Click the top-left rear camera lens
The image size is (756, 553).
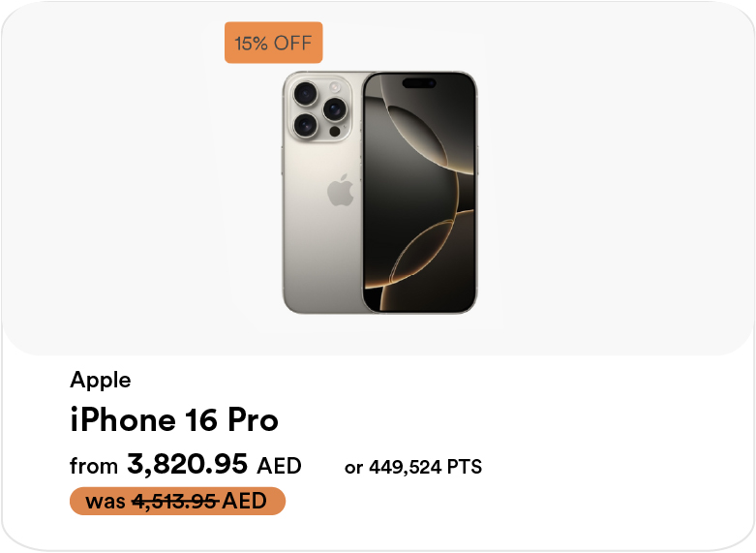coord(306,95)
